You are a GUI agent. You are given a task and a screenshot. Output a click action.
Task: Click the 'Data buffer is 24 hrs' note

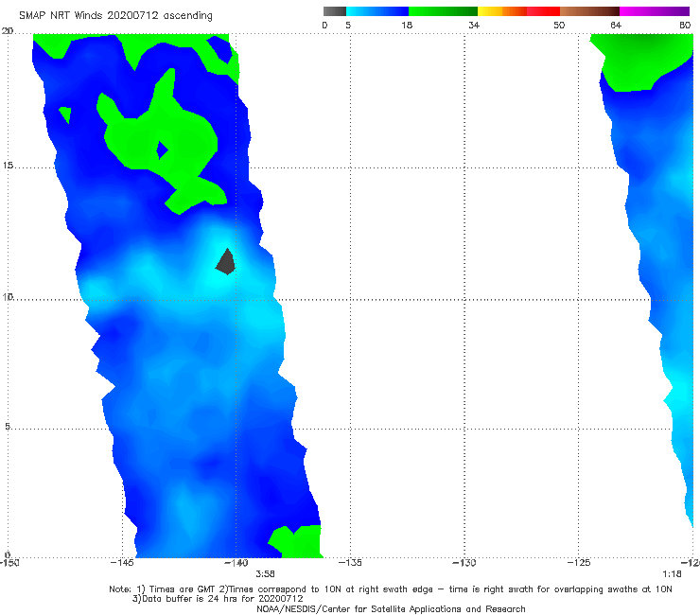[x=218, y=599]
